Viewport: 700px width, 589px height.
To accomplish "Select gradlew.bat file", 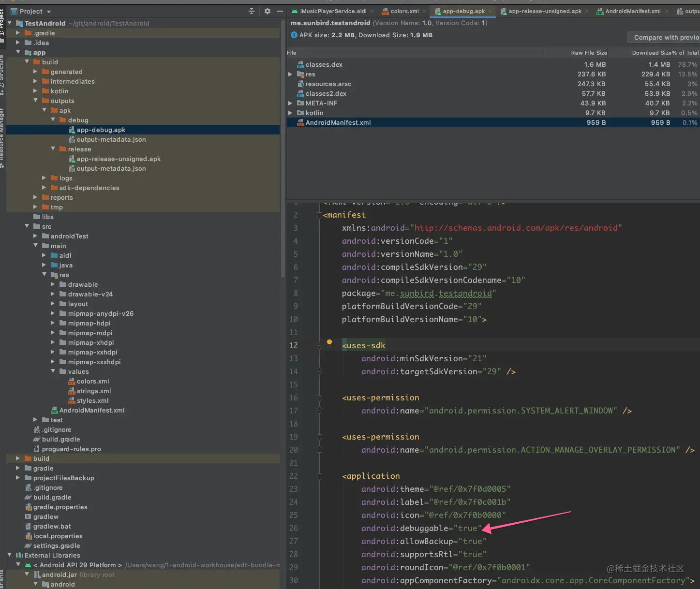I will (52, 526).
